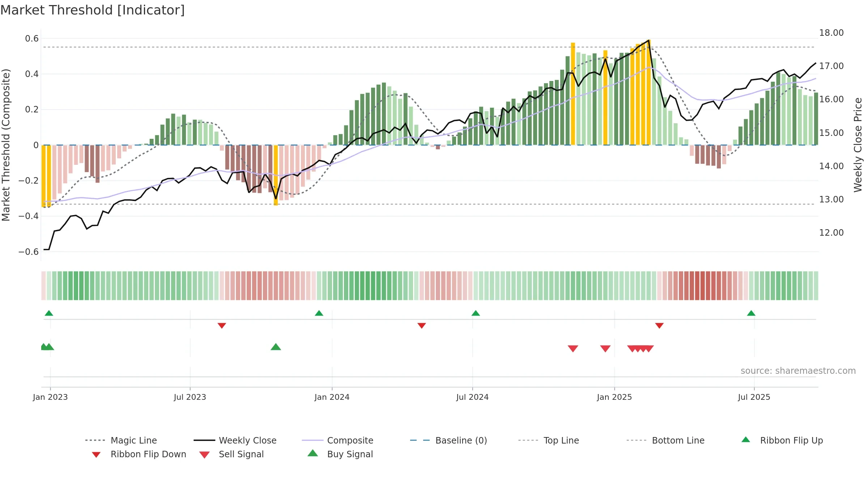Click the Jul 2023 x-axis label
The width and height of the screenshot is (868, 488).
(x=190, y=397)
